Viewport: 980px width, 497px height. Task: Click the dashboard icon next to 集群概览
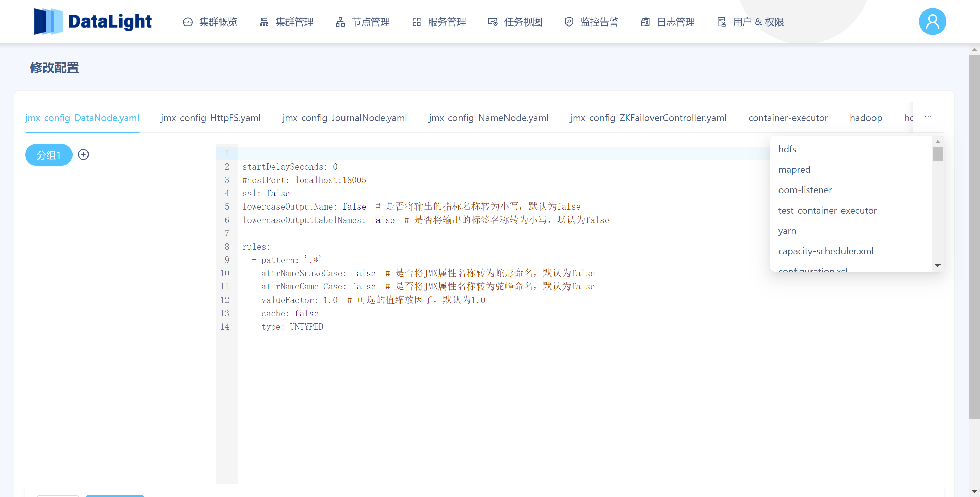(x=188, y=22)
